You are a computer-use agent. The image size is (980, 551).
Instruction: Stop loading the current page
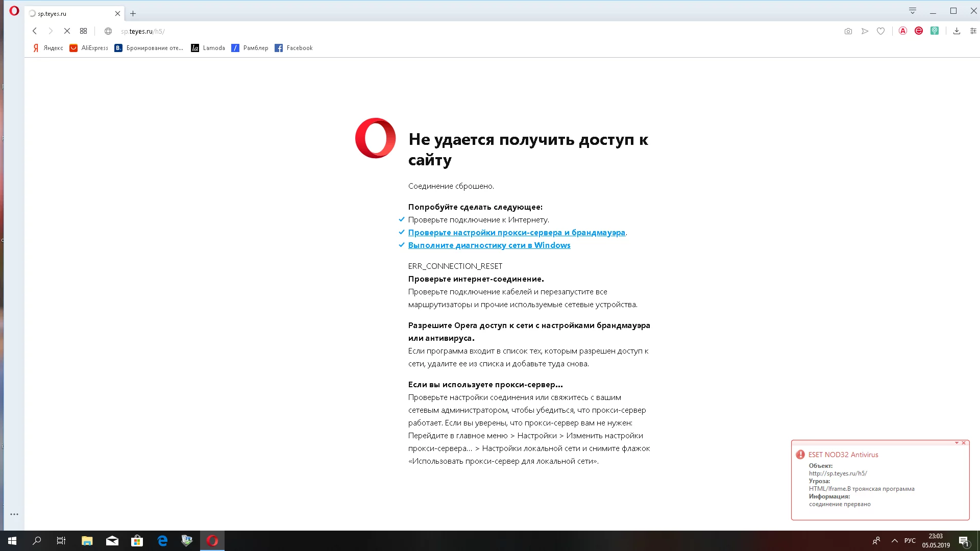pyautogui.click(x=67, y=31)
